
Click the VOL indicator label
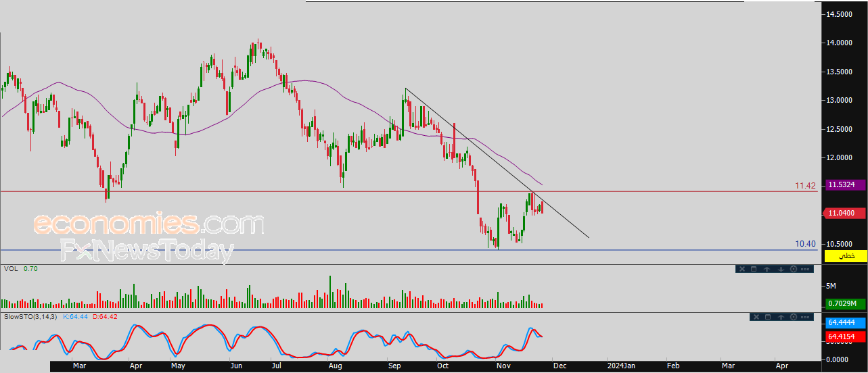tap(11, 268)
